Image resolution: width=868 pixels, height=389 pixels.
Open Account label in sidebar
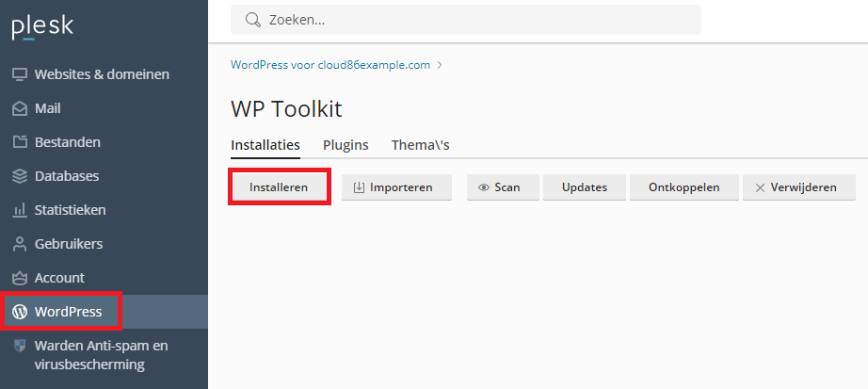click(x=60, y=278)
